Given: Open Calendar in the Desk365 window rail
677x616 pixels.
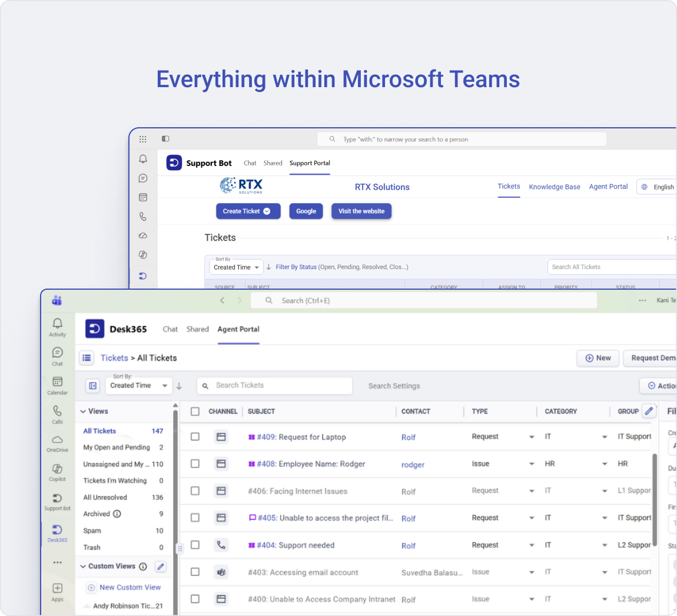Looking at the screenshot, I should pos(58,386).
